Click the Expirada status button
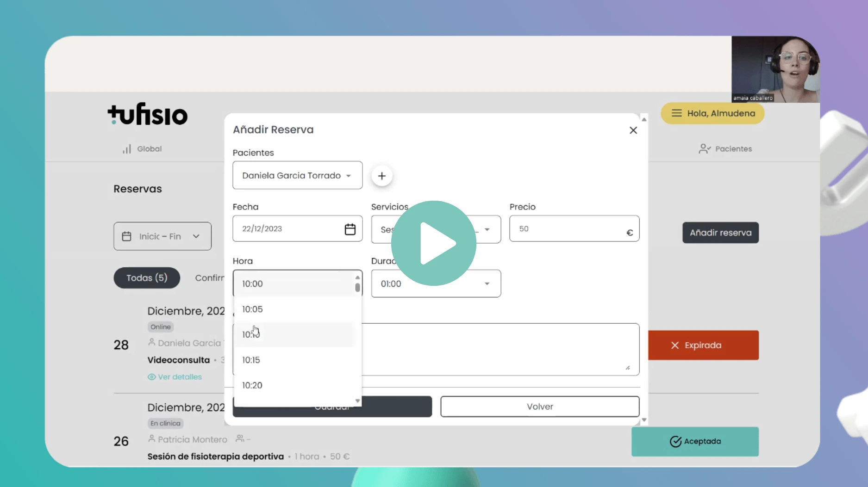This screenshot has height=487, width=868. tap(703, 345)
